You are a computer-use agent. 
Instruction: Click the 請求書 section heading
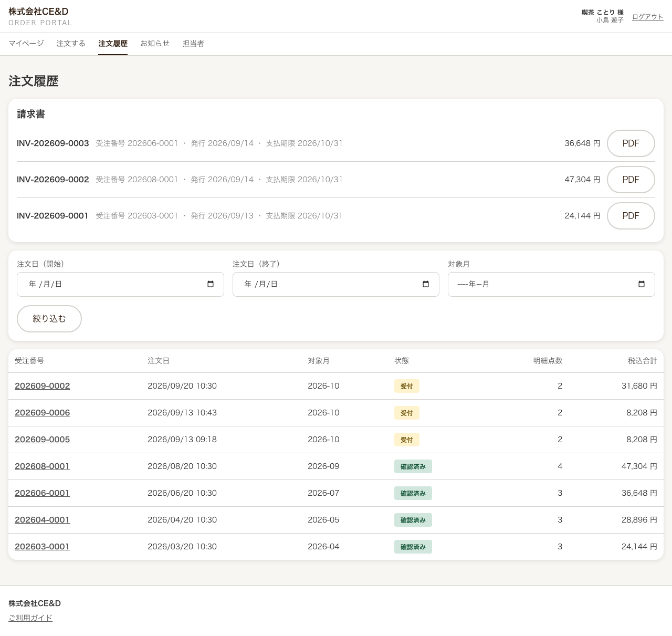click(x=31, y=114)
